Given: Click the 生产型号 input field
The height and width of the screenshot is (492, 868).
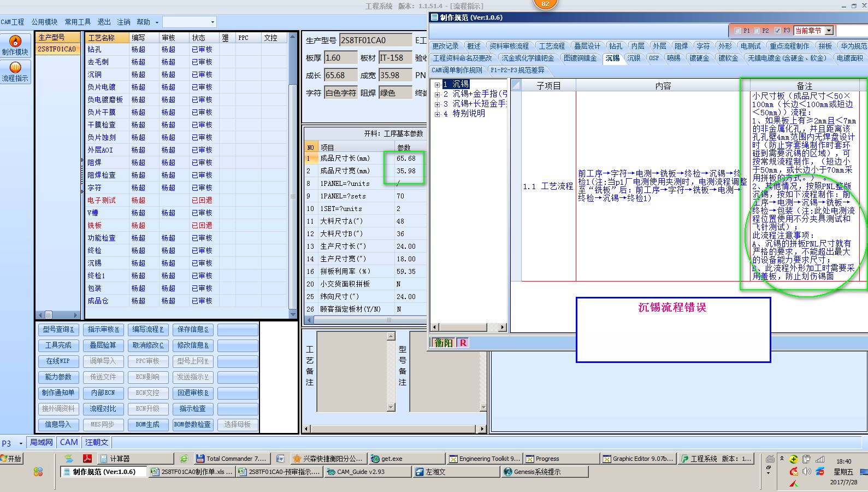Looking at the screenshot, I should point(376,40).
